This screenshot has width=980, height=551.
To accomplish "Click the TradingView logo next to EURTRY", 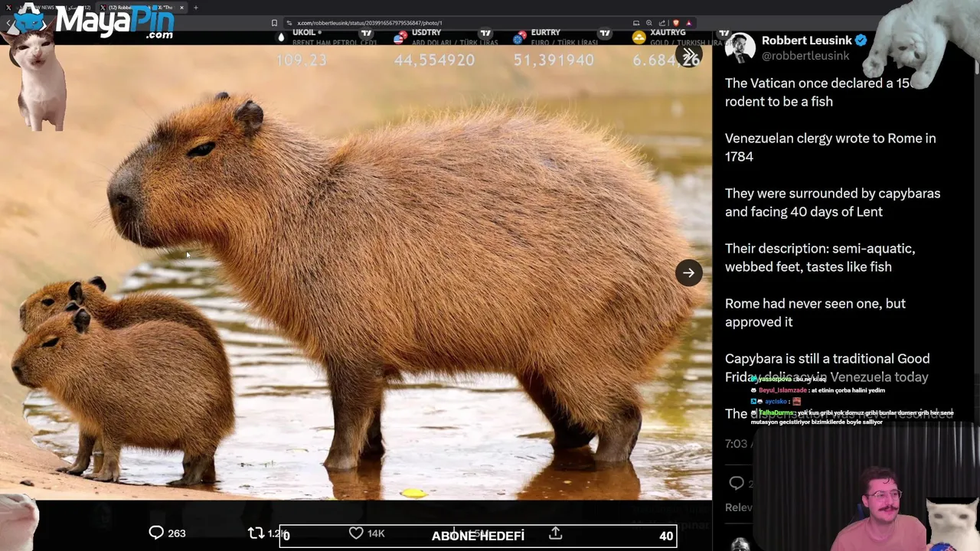I will pyautogui.click(x=605, y=34).
